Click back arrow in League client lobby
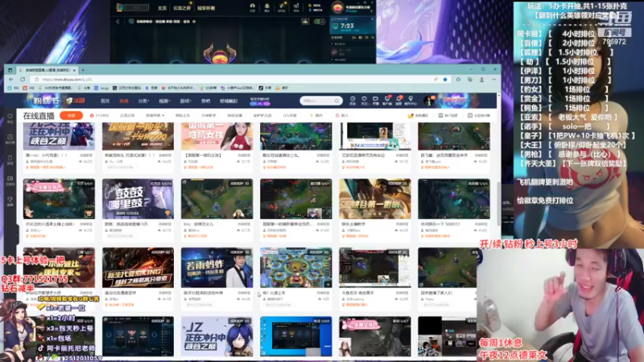 (118, 22)
